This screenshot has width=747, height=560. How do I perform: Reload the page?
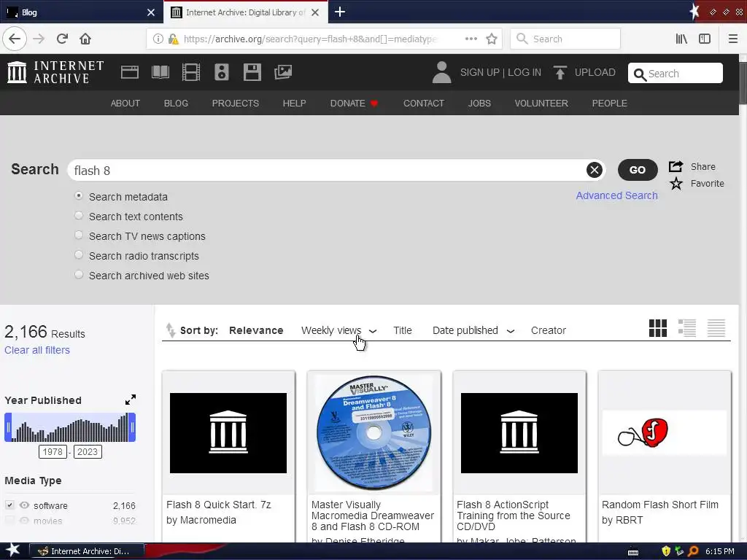63,39
